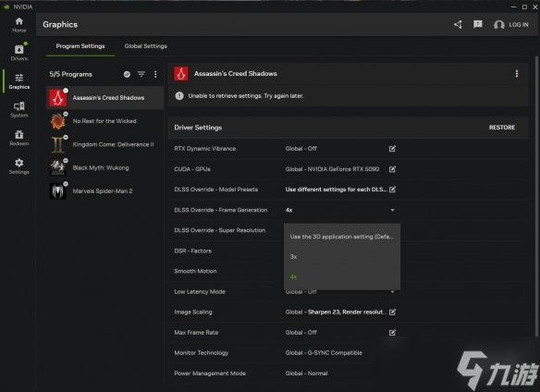Click the DSR - Factors label

193,251
